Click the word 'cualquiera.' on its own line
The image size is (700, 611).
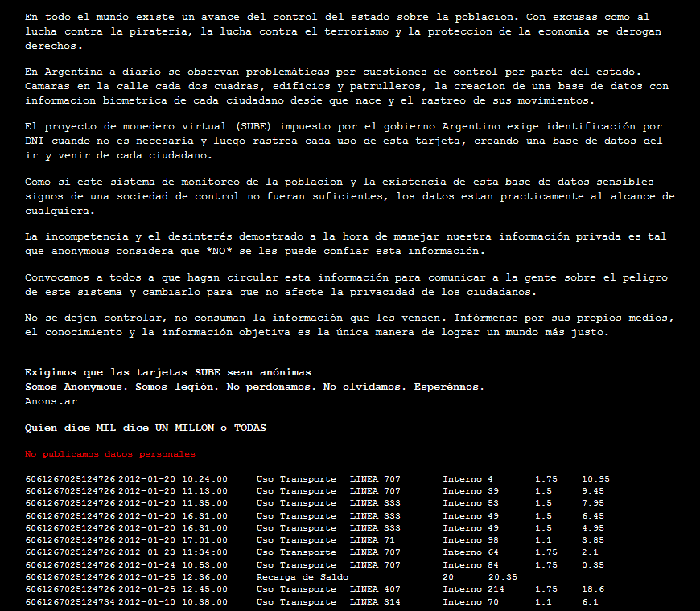(60, 211)
